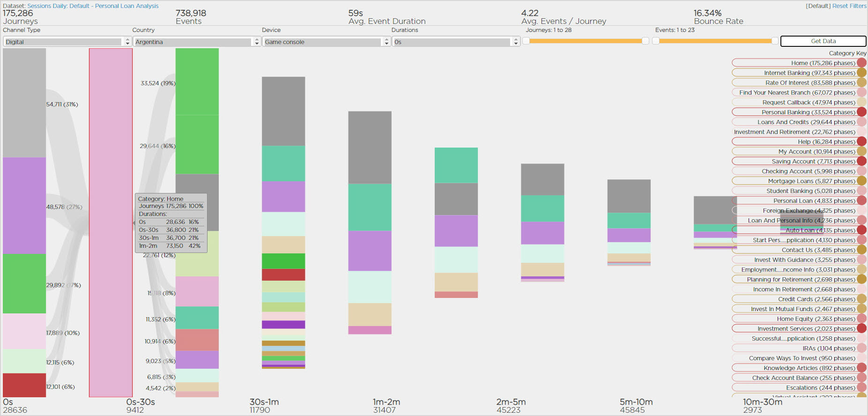Click the Escalations category color circle
This screenshot has width=868, height=416.
[x=861, y=387]
